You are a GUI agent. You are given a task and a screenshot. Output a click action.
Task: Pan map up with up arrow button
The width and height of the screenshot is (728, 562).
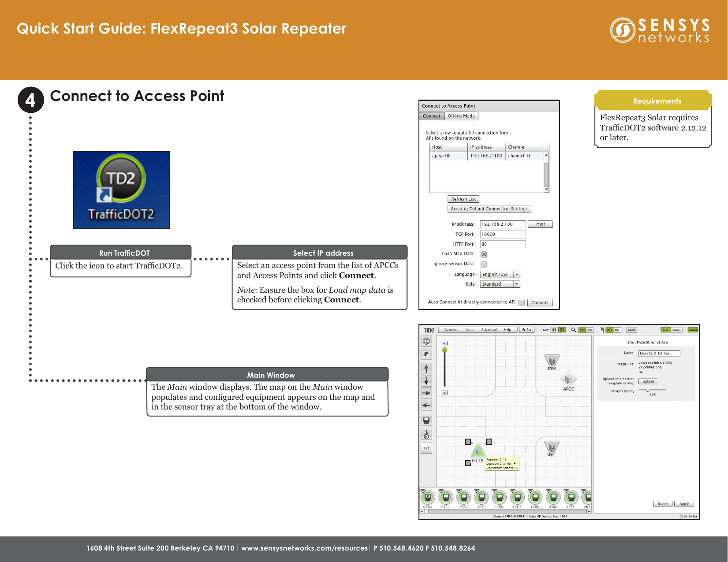(426, 368)
